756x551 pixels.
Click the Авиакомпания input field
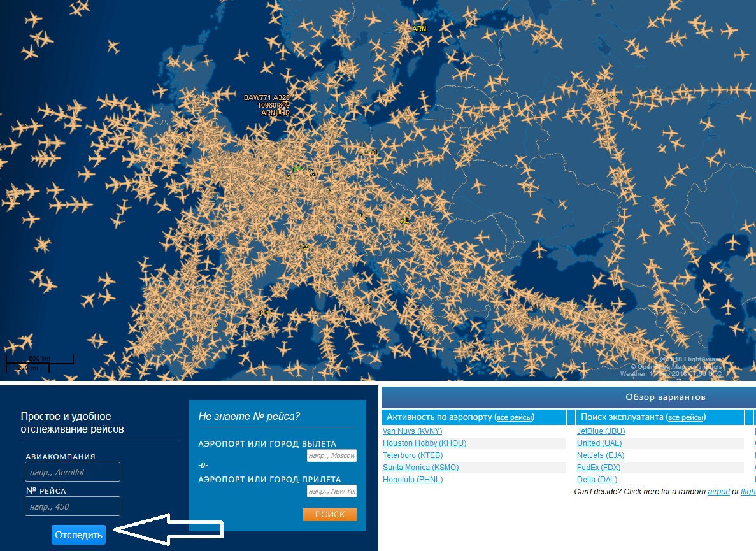pos(73,472)
